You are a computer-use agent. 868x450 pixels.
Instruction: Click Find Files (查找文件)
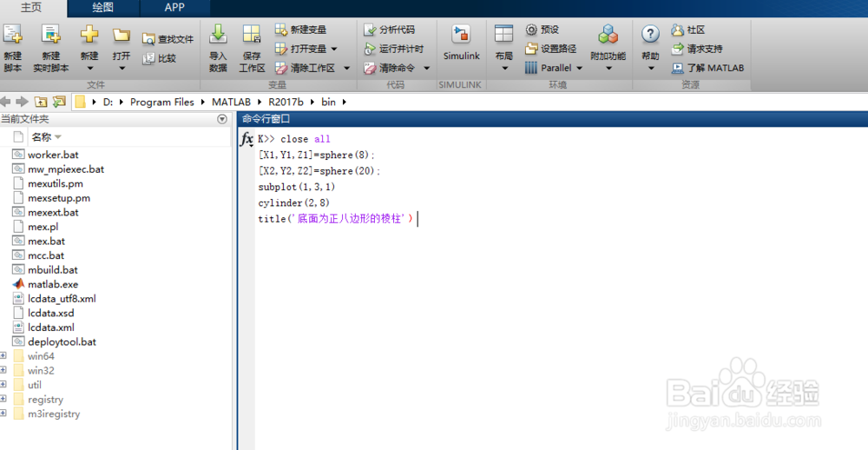pyautogui.click(x=168, y=39)
